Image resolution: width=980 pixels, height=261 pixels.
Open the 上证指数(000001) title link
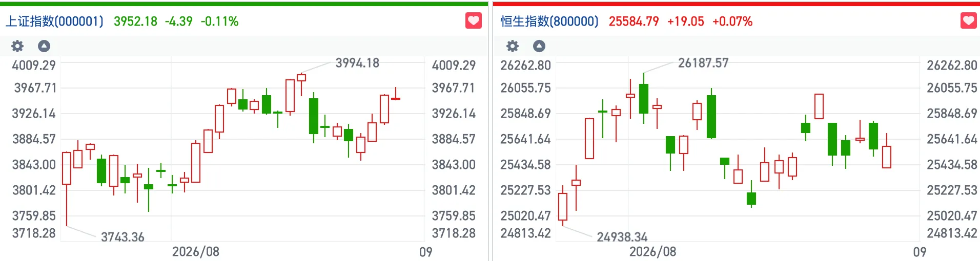[x=54, y=21]
